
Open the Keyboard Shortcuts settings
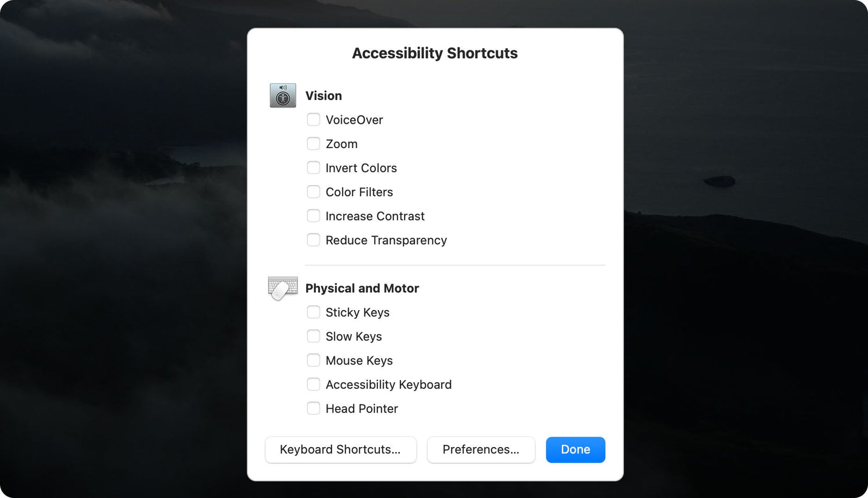[x=340, y=449]
